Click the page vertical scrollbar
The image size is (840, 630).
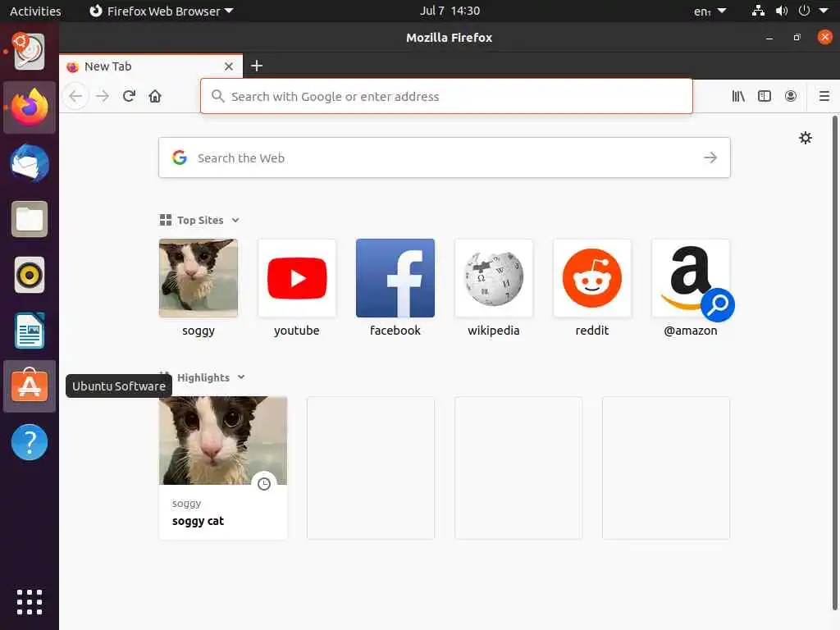point(834,363)
